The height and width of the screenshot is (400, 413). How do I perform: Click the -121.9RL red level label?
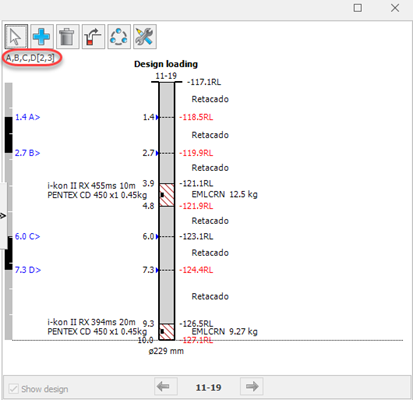[196, 206]
